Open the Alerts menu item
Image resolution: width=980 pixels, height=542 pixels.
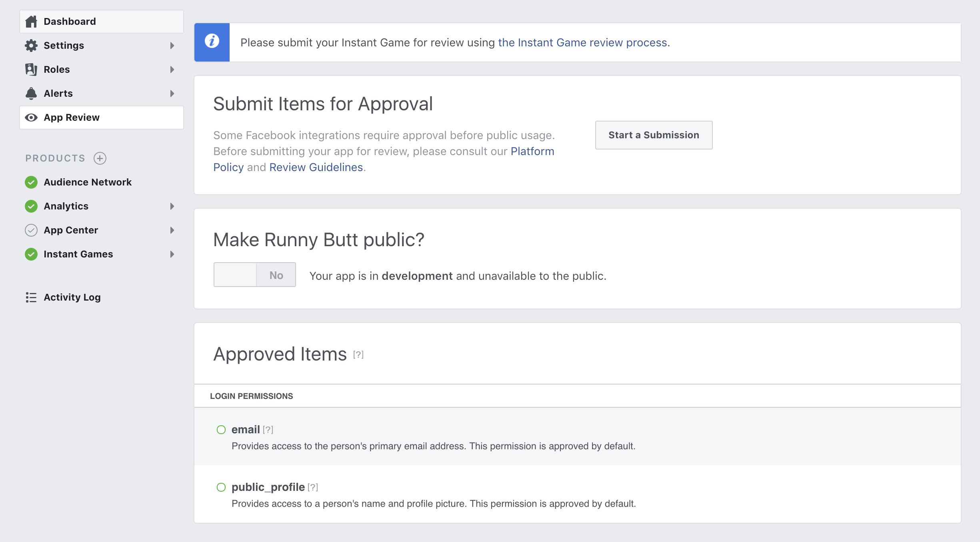[102, 94]
